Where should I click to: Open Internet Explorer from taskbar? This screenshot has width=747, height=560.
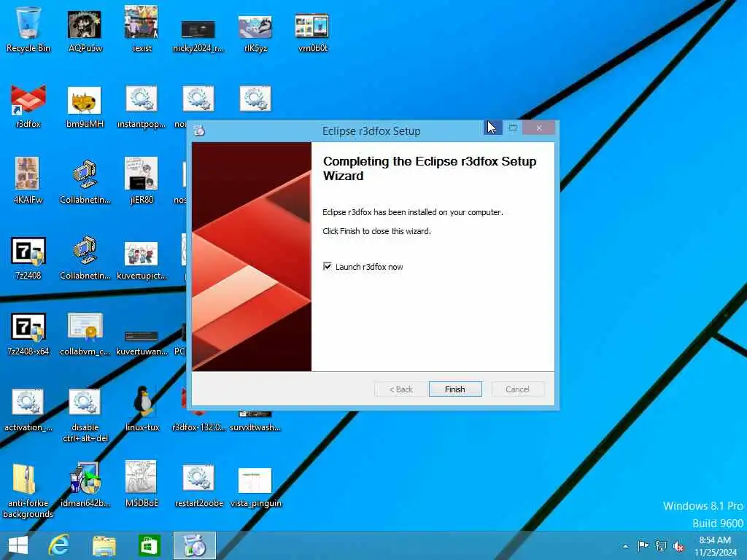(x=59, y=545)
